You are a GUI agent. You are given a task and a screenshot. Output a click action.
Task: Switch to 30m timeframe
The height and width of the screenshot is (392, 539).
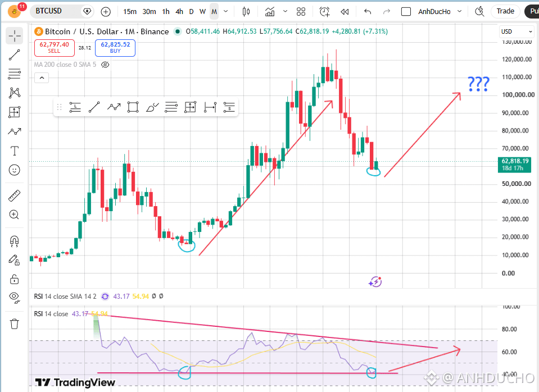149,12
